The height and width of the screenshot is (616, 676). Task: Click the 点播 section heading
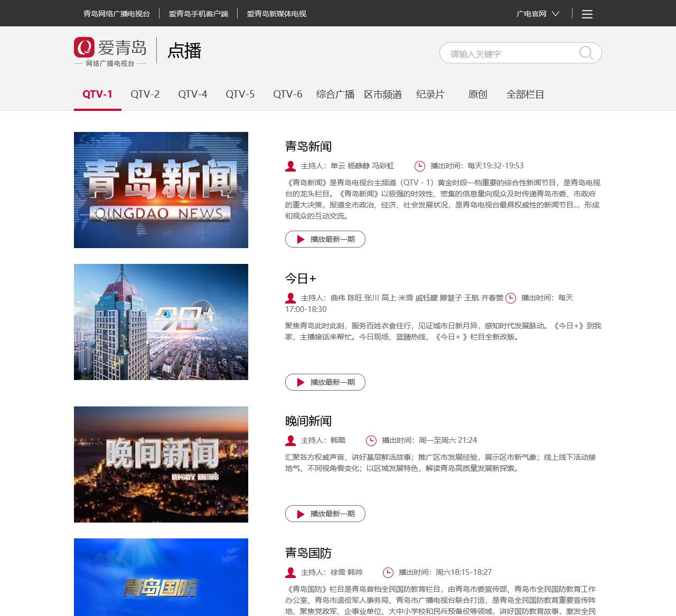click(184, 51)
